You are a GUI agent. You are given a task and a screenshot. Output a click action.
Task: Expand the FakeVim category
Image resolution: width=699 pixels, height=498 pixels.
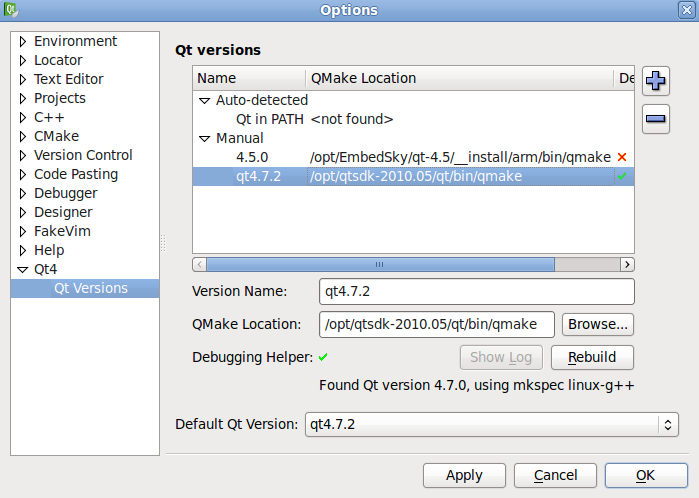23,231
